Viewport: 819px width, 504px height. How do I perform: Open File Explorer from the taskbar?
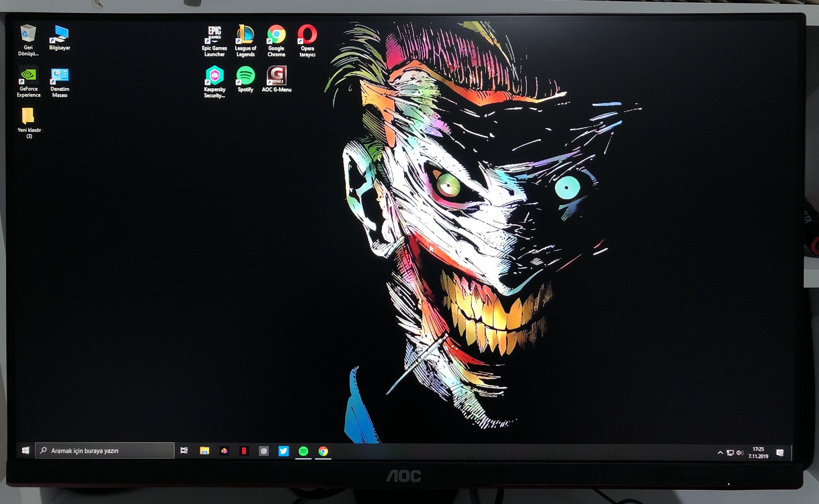tap(204, 451)
